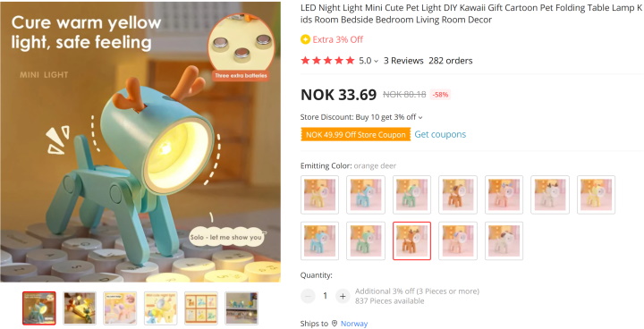Viewport: 644px width, 329px height.
Task: Select the first yellow deer color option
Action: tap(319, 195)
